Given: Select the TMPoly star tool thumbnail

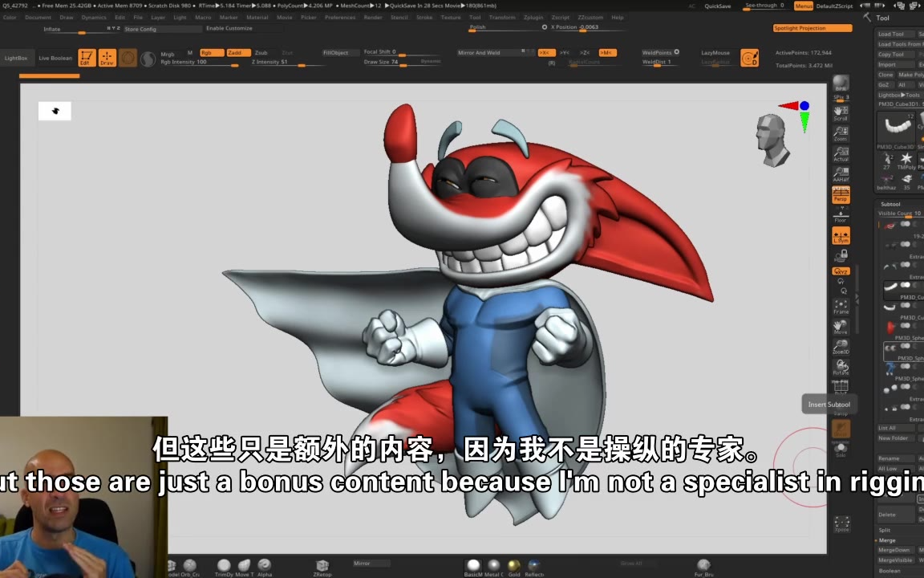Looking at the screenshot, I should [x=906, y=161].
